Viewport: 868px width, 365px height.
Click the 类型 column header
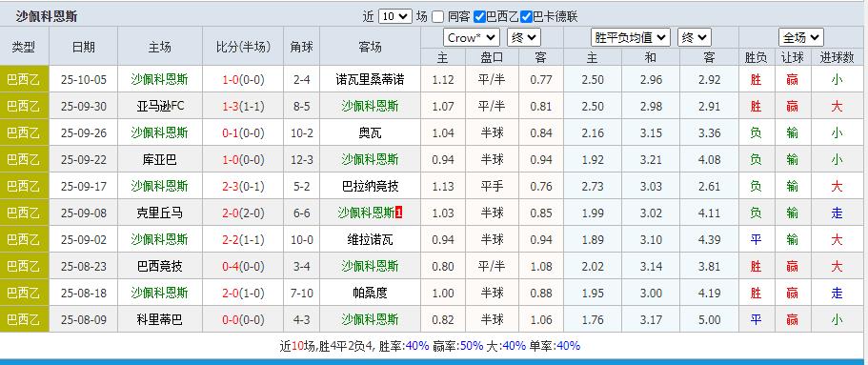click(25, 47)
